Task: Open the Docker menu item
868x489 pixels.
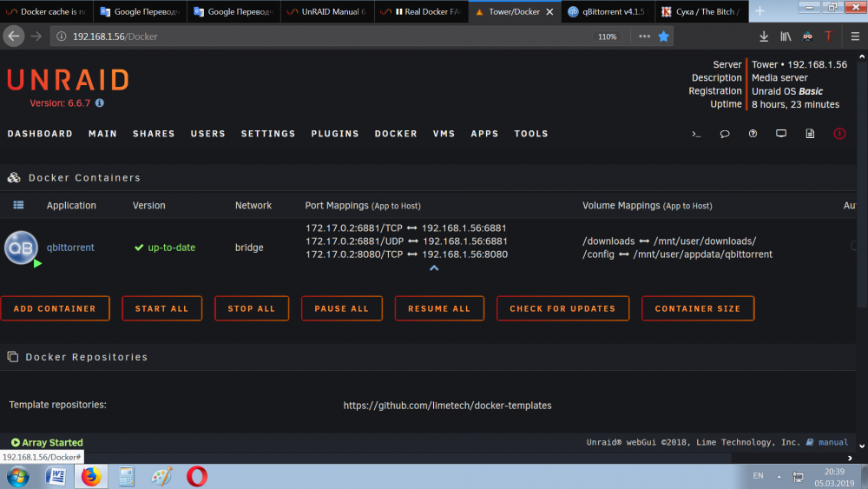Action: pos(396,134)
